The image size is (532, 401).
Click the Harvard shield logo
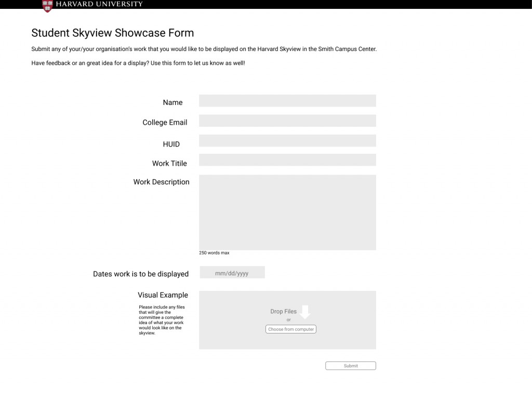47,5
